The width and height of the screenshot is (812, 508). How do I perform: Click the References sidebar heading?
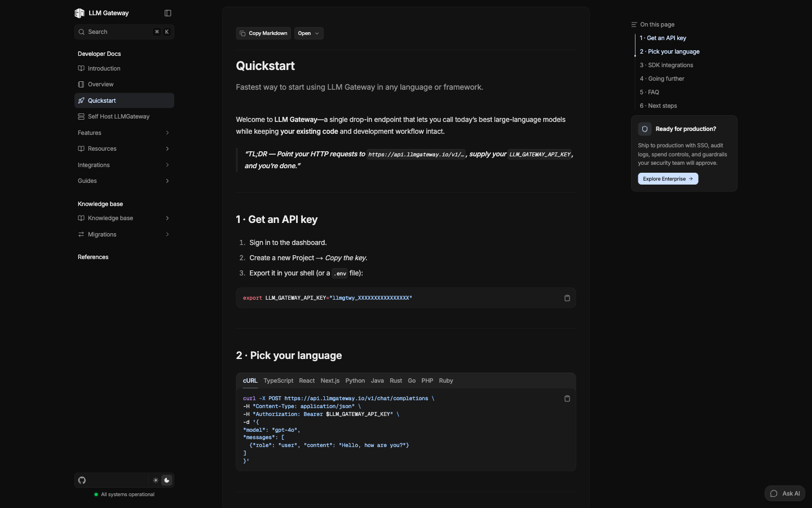click(x=93, y=257)
